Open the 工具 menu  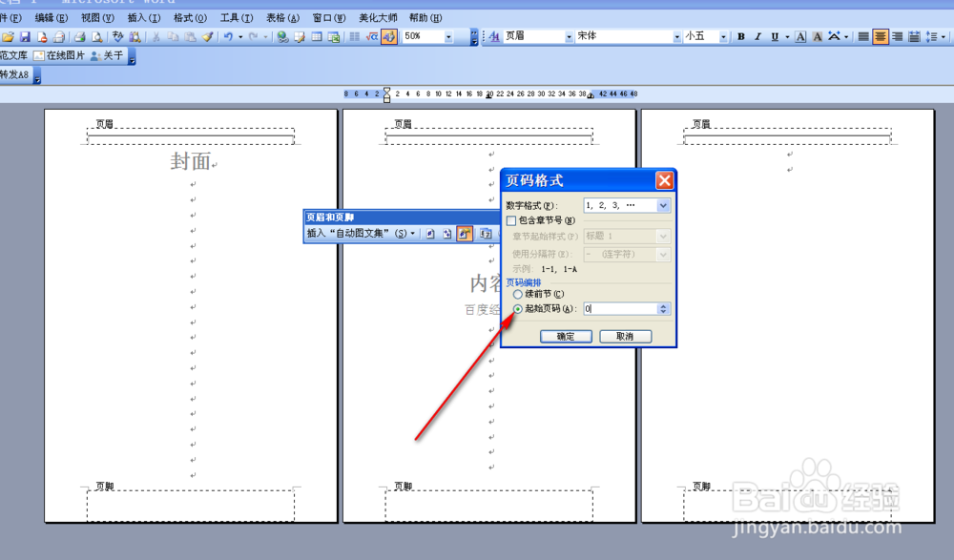click(236, 18)
